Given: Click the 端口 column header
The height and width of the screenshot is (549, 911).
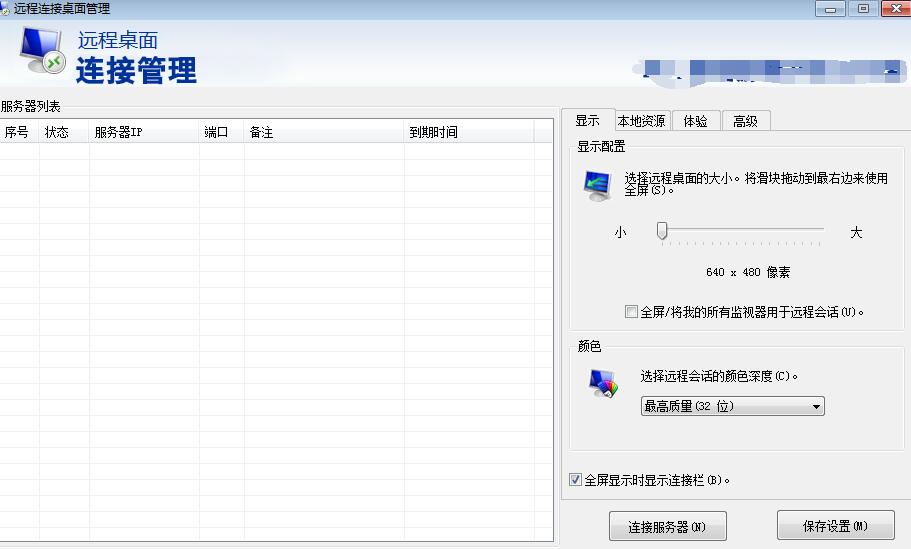Looking at the screenshot, I should point(217,132).
